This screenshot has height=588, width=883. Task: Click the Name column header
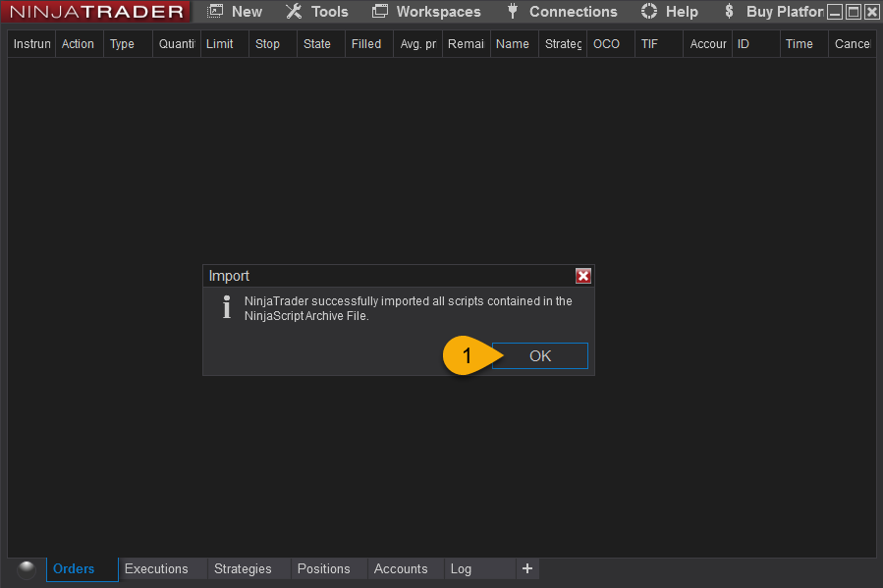(x=514, y=44)
